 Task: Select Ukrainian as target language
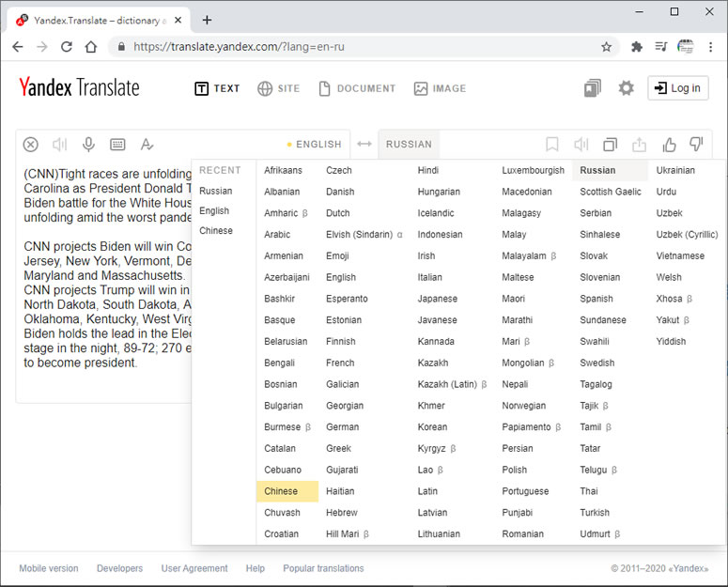pos(675,170)
